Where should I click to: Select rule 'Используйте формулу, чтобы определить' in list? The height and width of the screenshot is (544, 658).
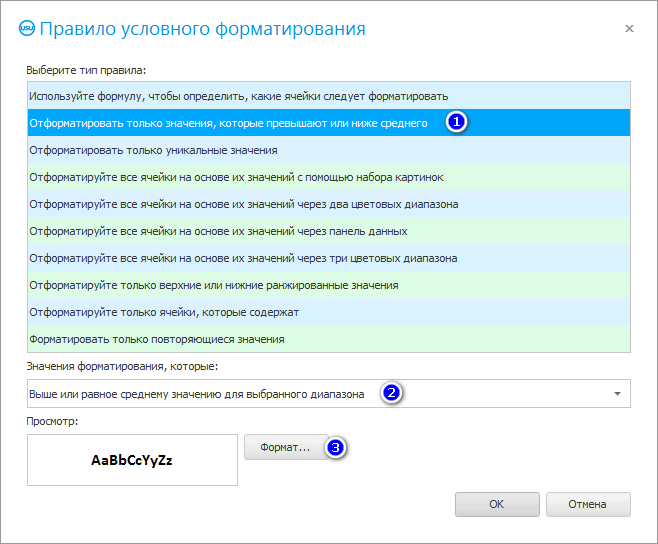click(x=240, y=96)
